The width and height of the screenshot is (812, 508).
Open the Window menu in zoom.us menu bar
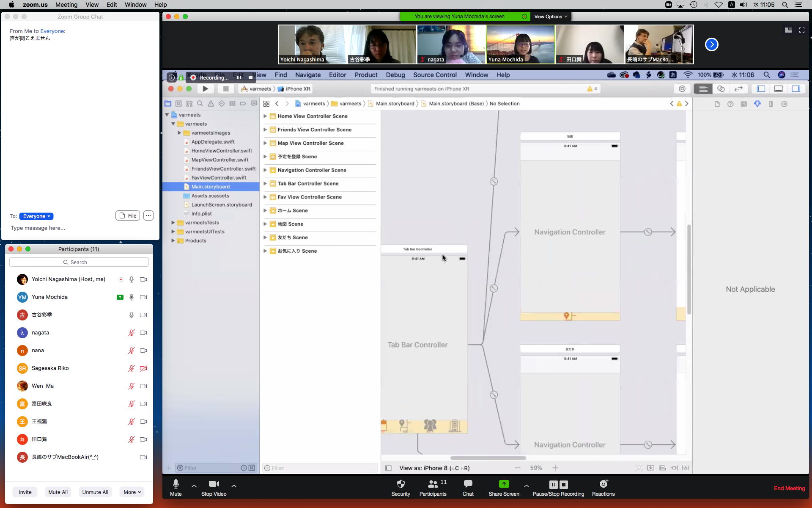[x=135, y=5]
